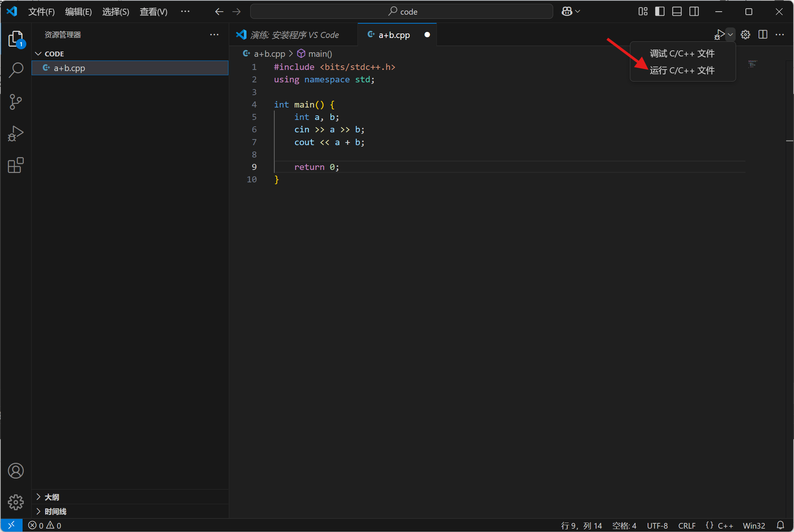Toggle the primary side bar layout button
Screen dimensions: 794x532
coord(660,12)
